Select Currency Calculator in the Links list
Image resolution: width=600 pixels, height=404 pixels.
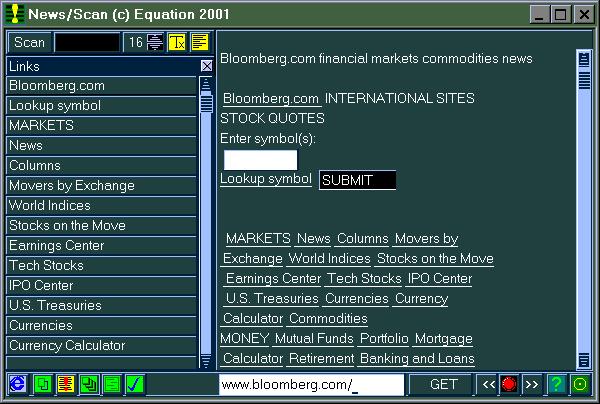pos(101,345)
